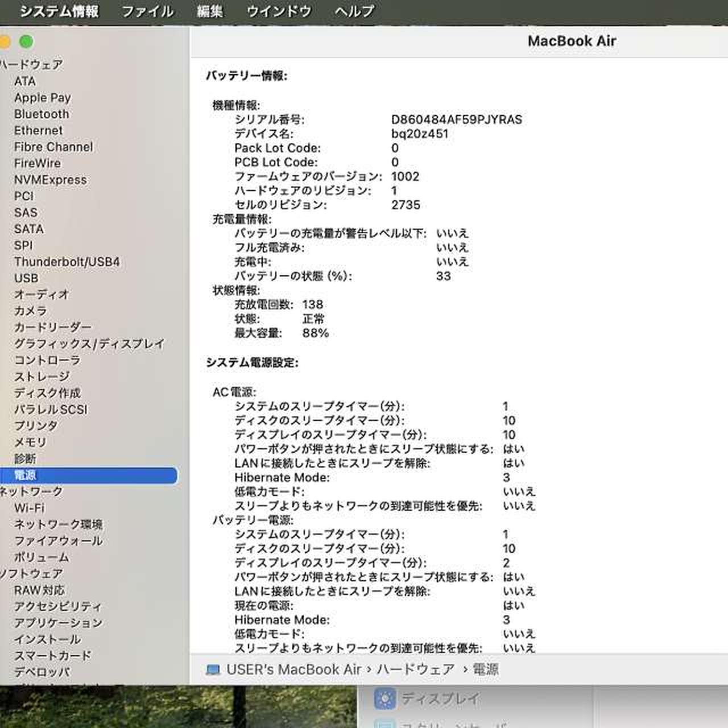Viewport: 728px width, 728px height.
Task: Select the serial number value D860484AF59PJYRAS
Action: [456, 119]
